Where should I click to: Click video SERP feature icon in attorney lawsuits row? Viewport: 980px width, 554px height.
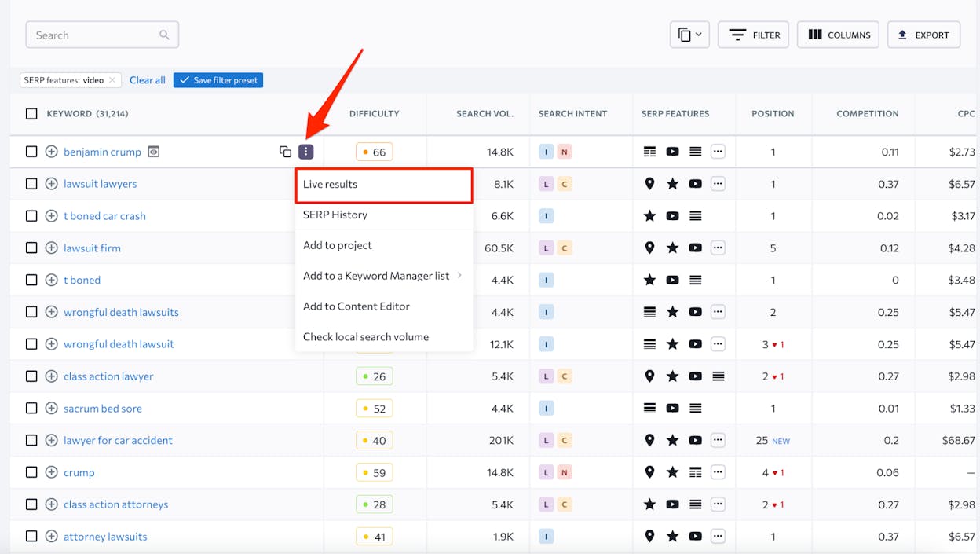695,537
